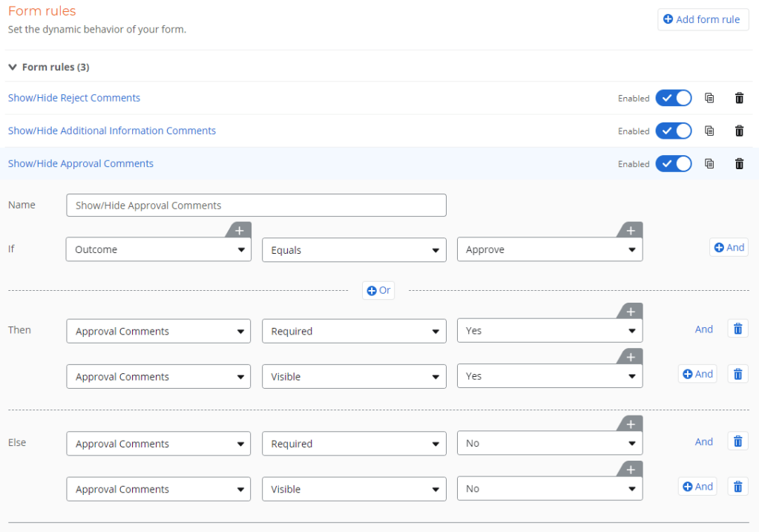Image resolution: width=759 pixels, height=532 pixels.
Task: Switch off Show/Hide Approval Comments toggle
Action: 674,164
